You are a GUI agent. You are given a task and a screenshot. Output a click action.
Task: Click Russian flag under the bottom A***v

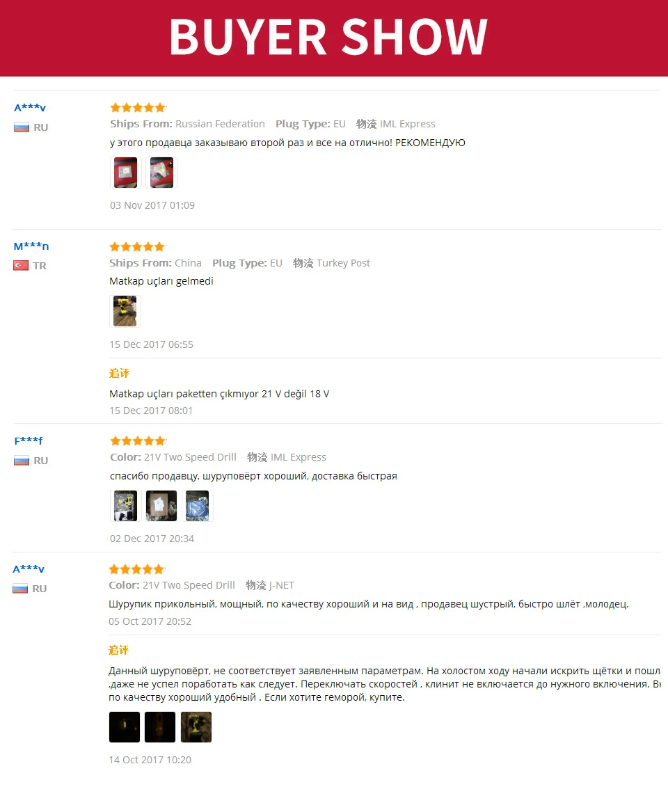20,588
